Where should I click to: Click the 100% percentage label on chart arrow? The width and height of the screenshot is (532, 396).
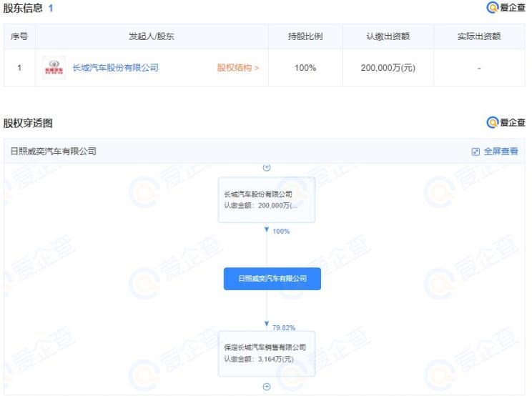coord(281,231)
